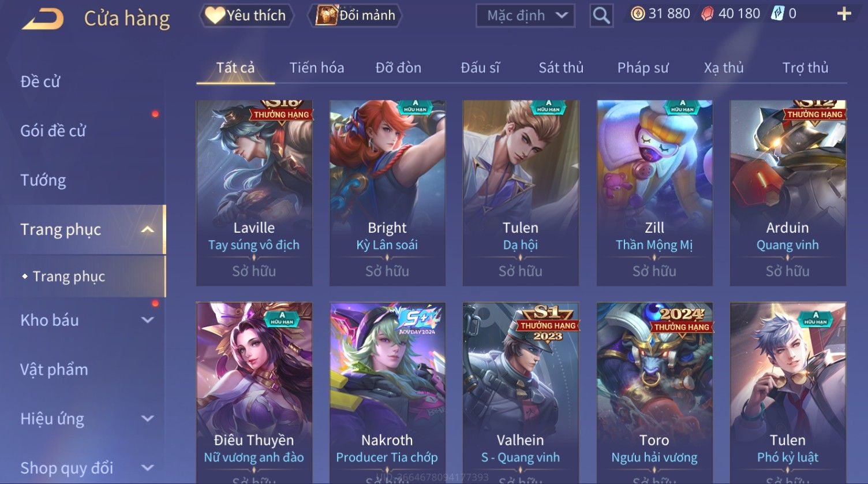
Task: Expand the Hiệu ứng sidebar section
Action: [x=148, y=419]
